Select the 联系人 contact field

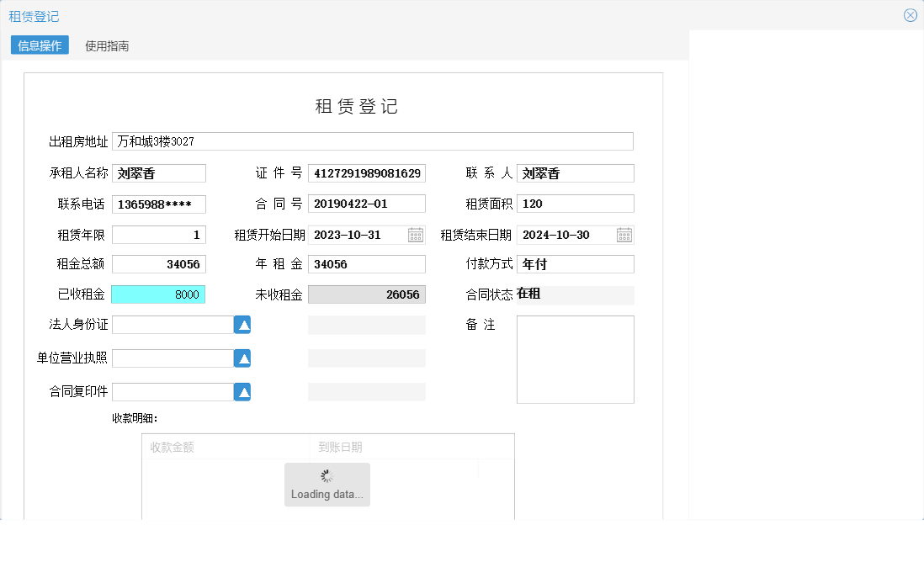click(x=575, y=172)
